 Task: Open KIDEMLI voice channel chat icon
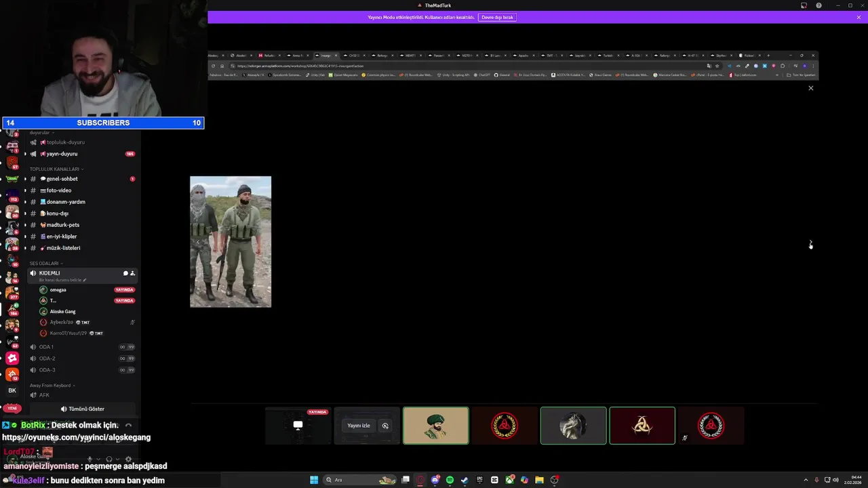[125, 273]
